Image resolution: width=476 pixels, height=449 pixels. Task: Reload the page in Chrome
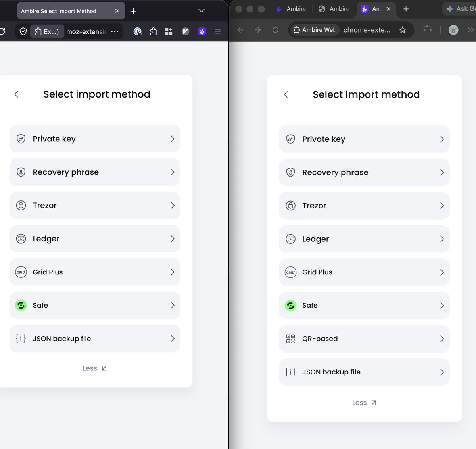(276, 30)
